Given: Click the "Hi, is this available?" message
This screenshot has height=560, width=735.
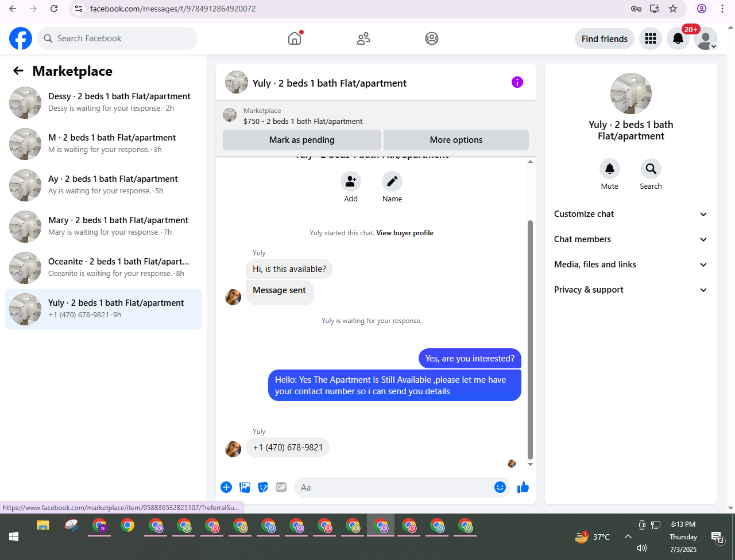Looking at the screenshot, I should [x=289, y=269].
